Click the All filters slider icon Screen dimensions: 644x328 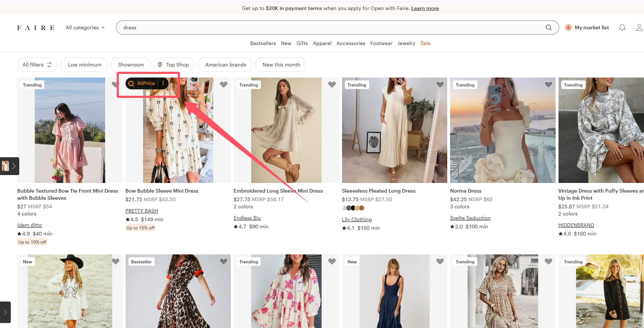[x=49, y=65]
